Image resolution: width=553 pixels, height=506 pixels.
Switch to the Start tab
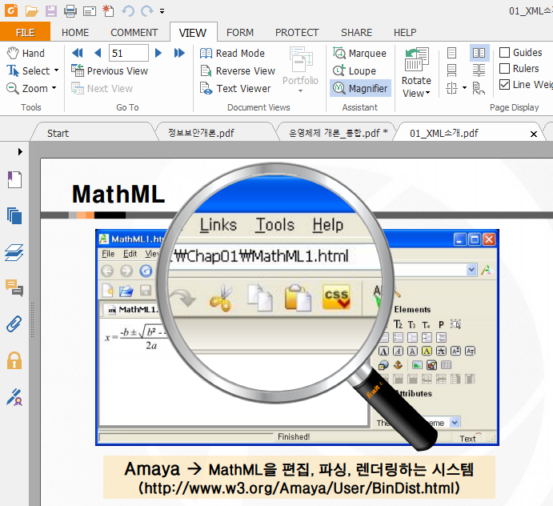coord(58,133)
